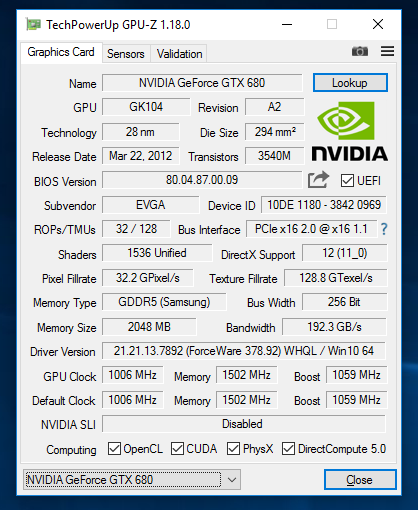Click the Transistors value 3540M

275,156
